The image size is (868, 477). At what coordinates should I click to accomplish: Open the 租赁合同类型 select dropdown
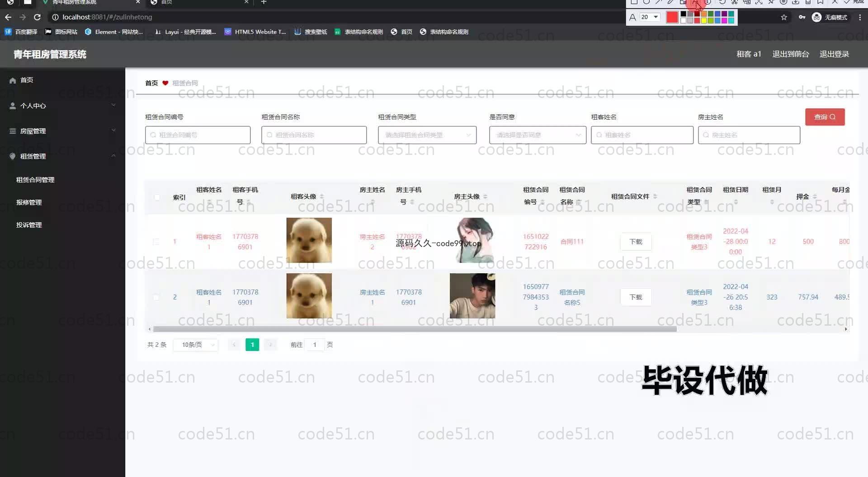pos(427,135)
